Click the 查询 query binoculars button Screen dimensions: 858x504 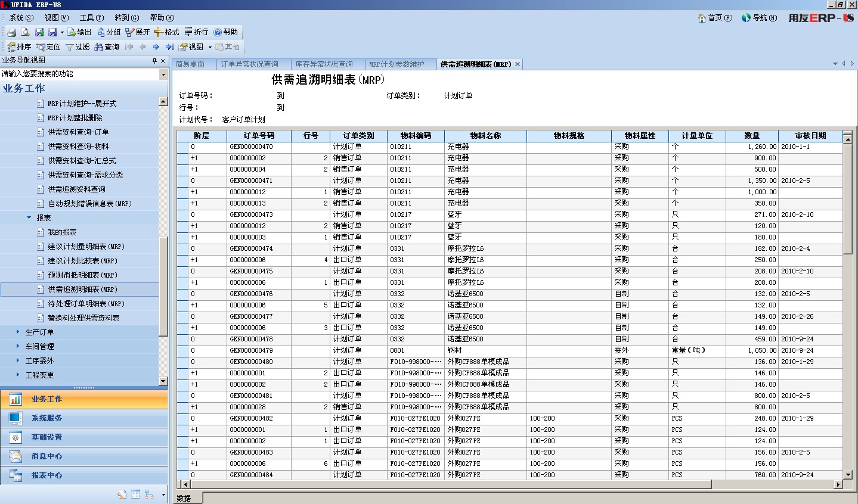[x=107, y=47]
